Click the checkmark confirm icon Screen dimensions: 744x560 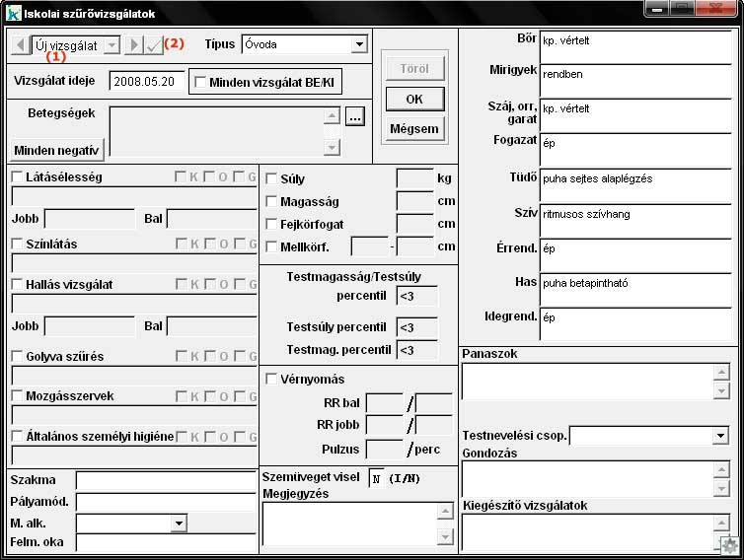152,45
